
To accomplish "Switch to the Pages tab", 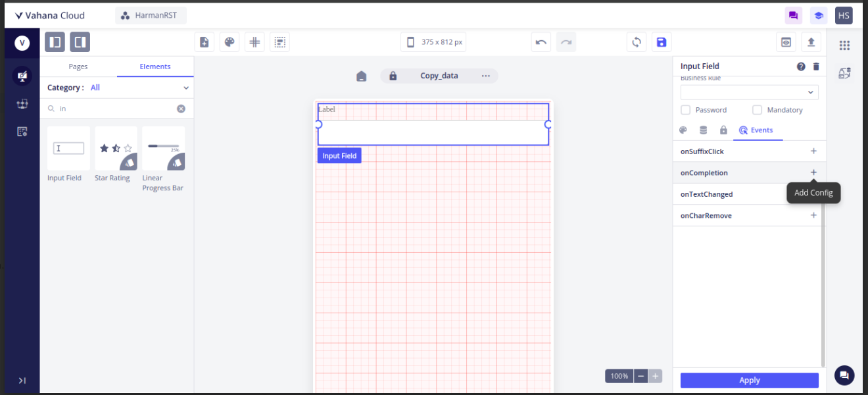I will click(78, 66).
